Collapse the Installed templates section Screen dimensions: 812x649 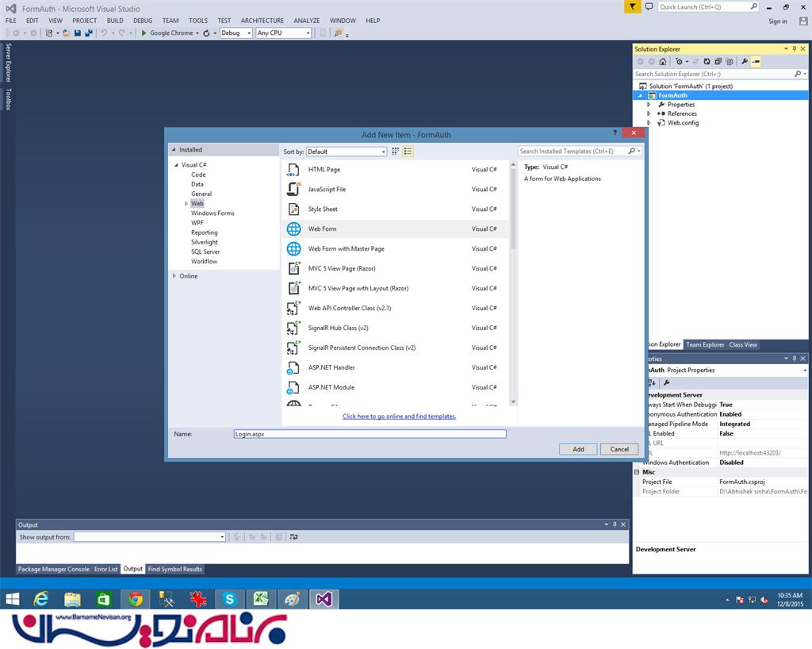[x=174, y=150]
